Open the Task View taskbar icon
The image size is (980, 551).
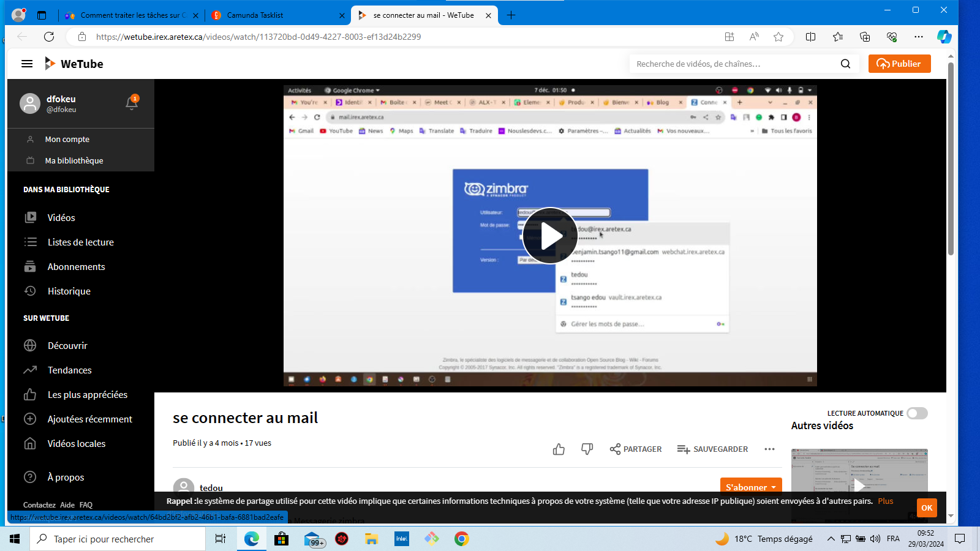221,539
